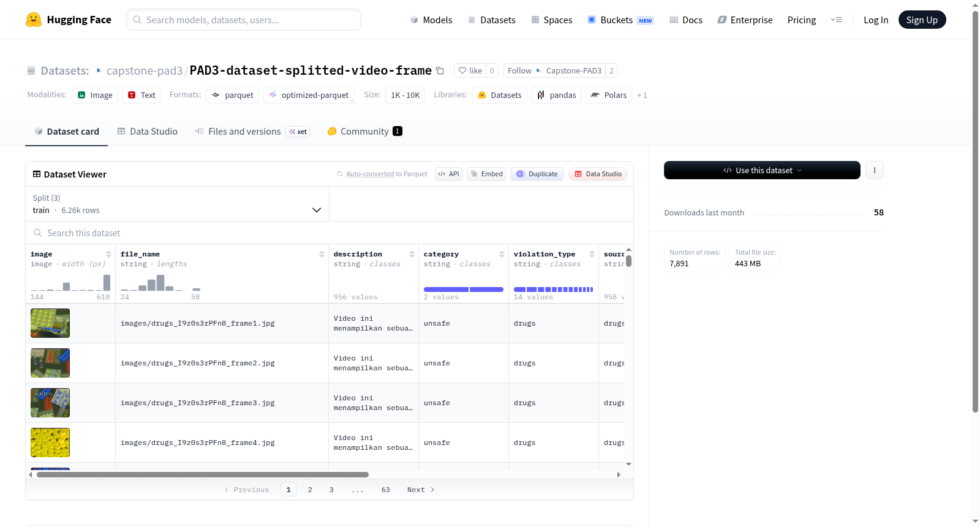Click the table's vertical scrollbar thumb
The width and height of the screenshot is (980, 527).
(x=628, y=261)
